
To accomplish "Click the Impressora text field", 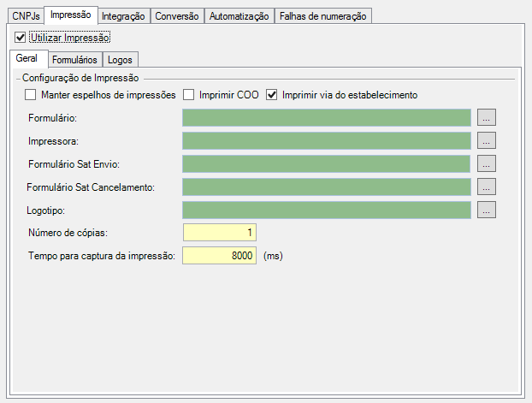I will (x=326, y=140).
